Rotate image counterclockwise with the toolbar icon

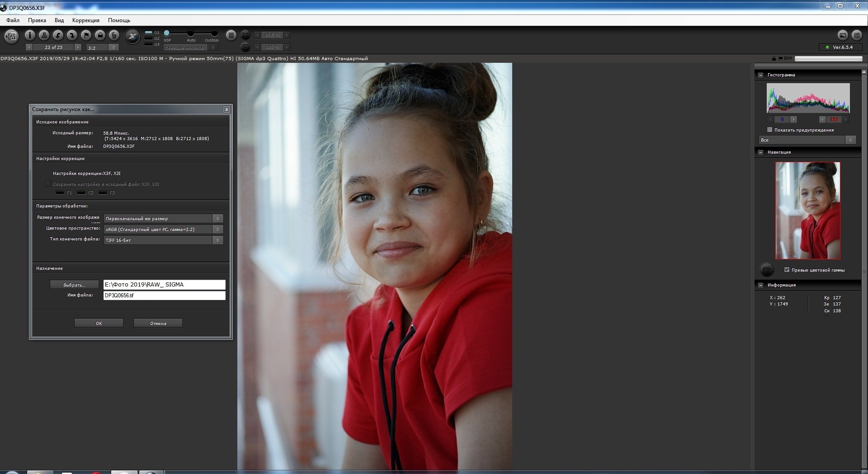(x=58, y=35)
